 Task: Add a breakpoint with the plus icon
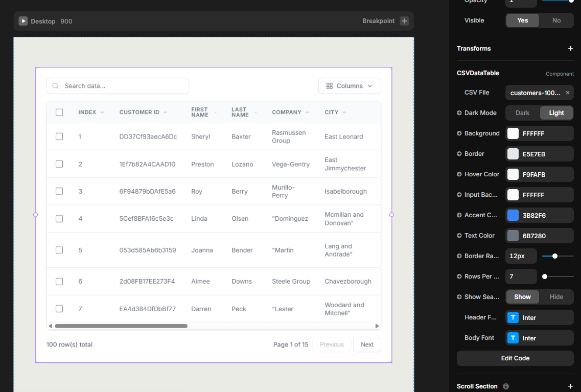404,21
